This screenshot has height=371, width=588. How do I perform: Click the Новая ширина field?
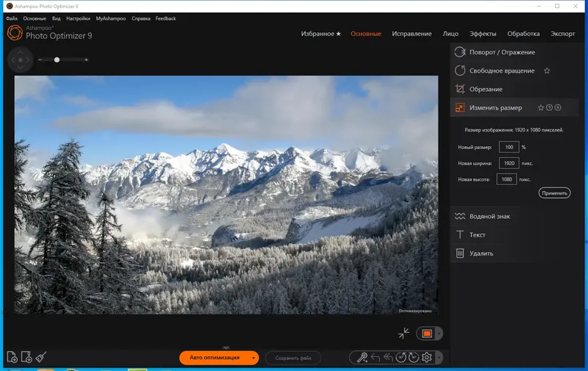pyautogui.click(x=509, y=163)
